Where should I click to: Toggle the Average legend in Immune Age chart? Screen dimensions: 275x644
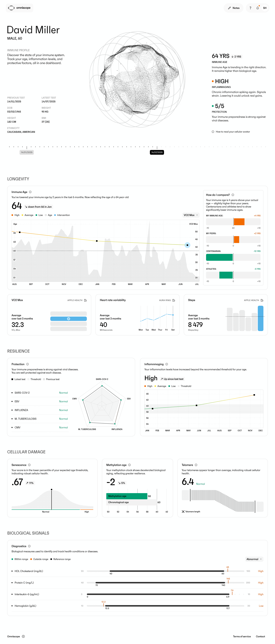(27, 215)
